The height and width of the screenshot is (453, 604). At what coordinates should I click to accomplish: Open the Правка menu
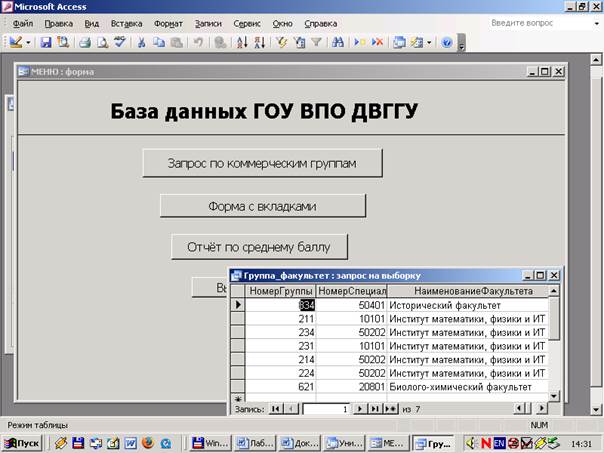point(59,23)
